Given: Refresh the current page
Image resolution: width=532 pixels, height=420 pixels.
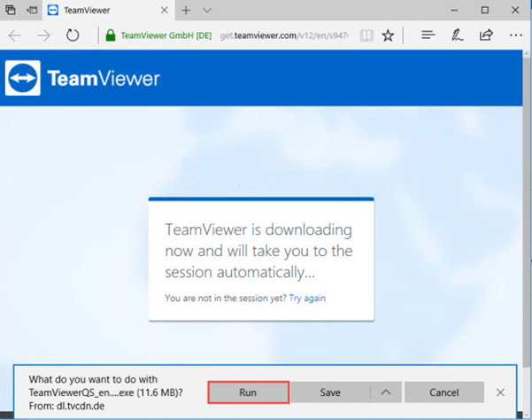Looking at the screenshot, I should click(x=73, y=35).
